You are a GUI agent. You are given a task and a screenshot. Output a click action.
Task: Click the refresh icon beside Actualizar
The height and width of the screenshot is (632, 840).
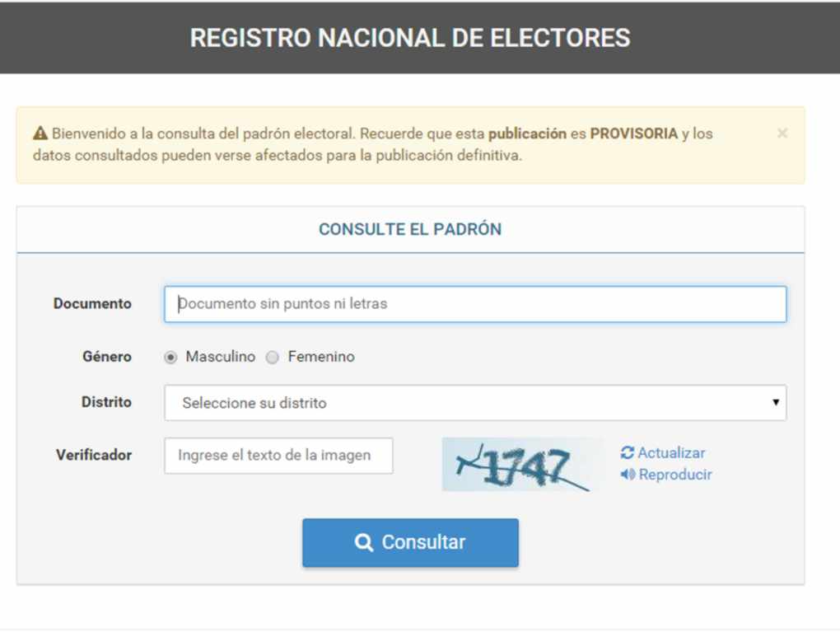[628, 453]
